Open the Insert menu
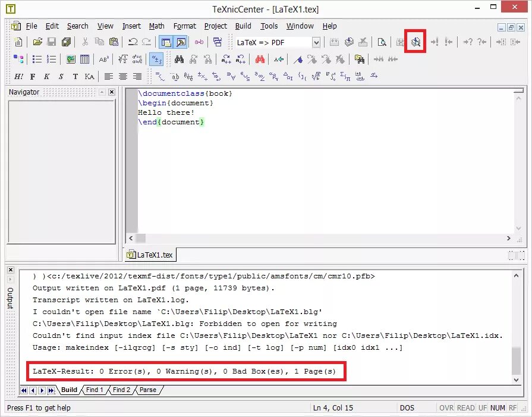Screen dimensions: 532x417 coord(131,26)
